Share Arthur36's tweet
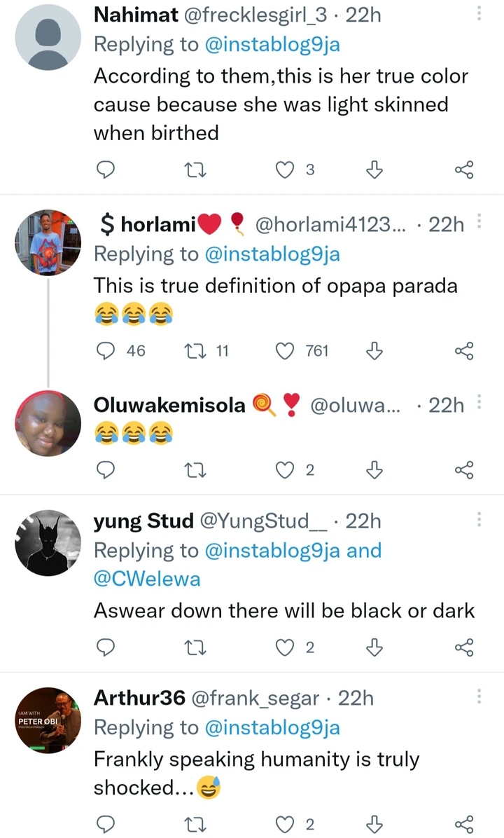504x838 pixels. pos(464,824)
